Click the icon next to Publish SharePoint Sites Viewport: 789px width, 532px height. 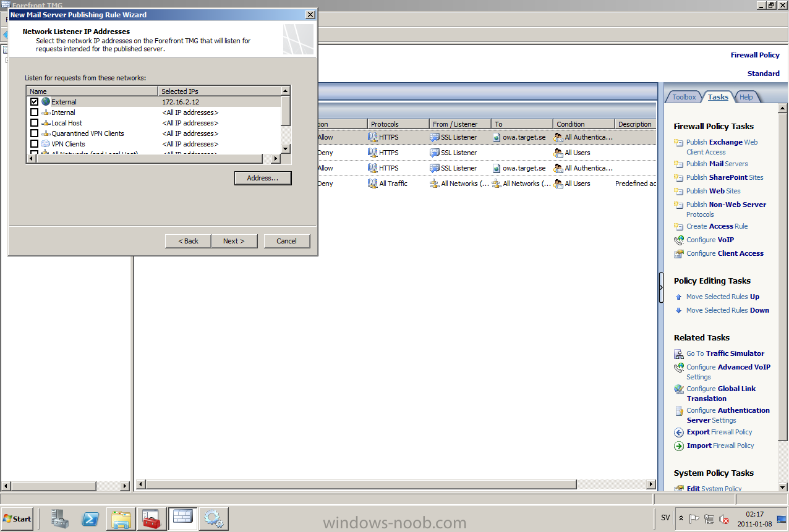click(679, 178)
